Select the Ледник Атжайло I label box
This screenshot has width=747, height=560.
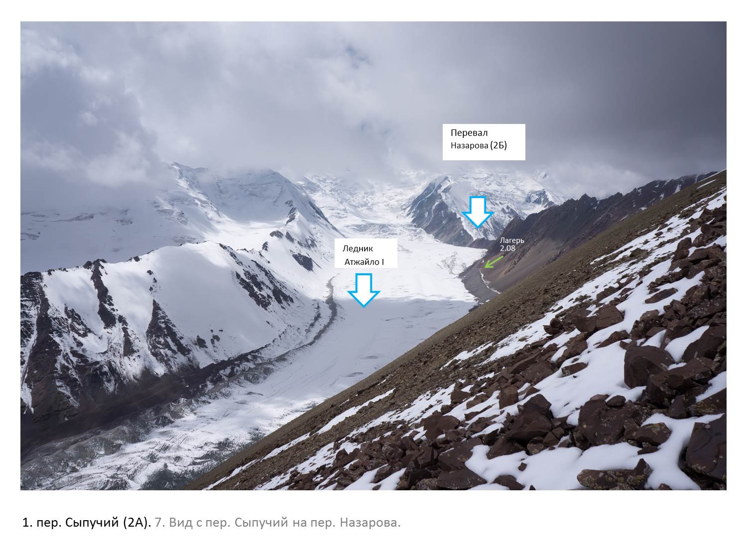pos(366,253)
